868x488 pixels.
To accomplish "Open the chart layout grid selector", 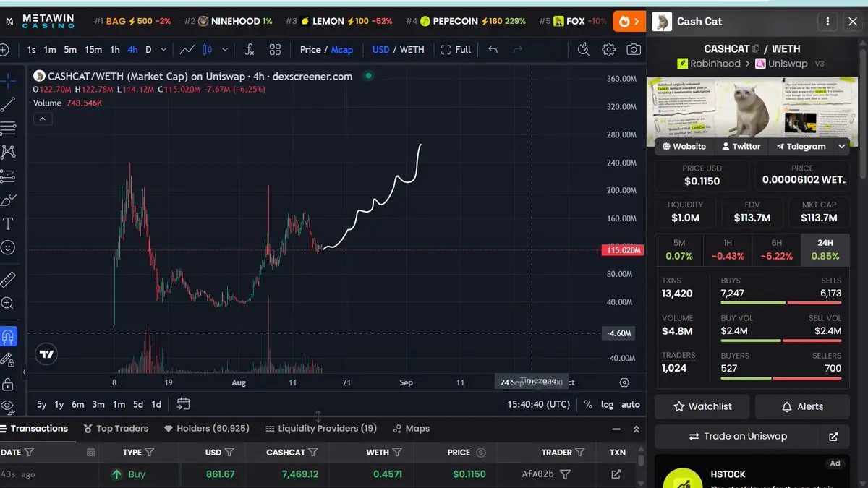I will (x=275, y=50).
